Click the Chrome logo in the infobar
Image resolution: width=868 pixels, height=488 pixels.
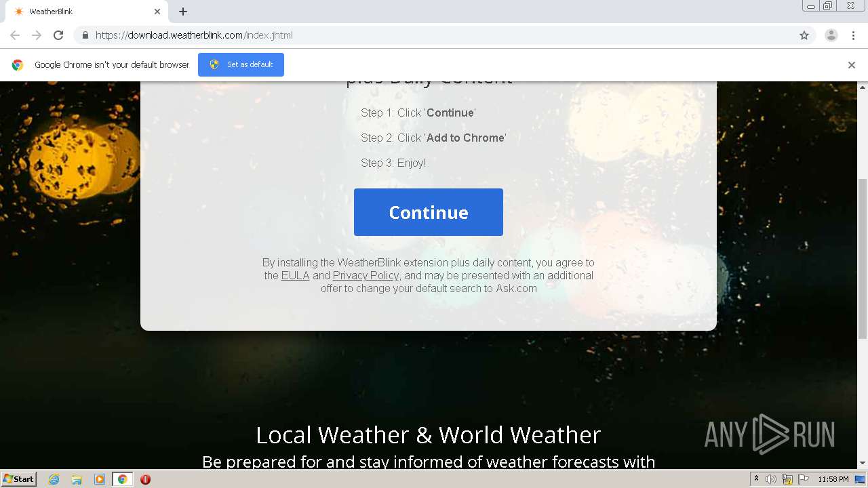click(18, 64)
